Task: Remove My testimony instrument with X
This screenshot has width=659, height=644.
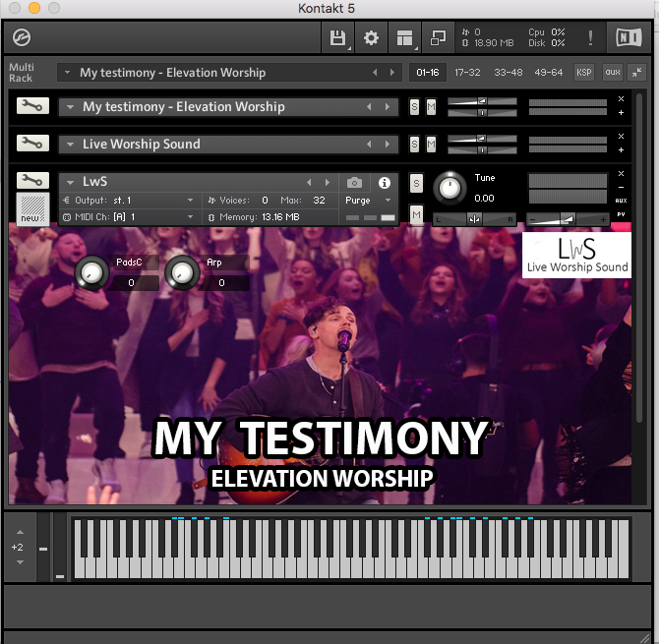Action: tap(621, 98)
